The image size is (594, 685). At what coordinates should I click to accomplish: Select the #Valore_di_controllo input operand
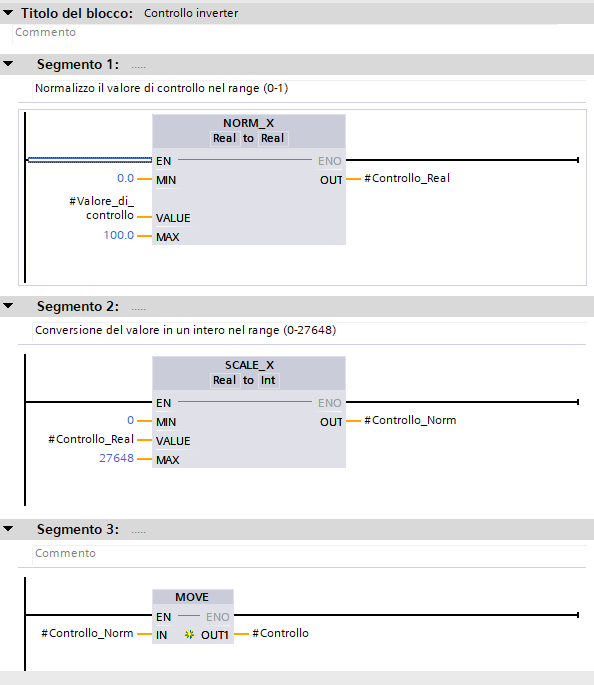tap(101, 208)
